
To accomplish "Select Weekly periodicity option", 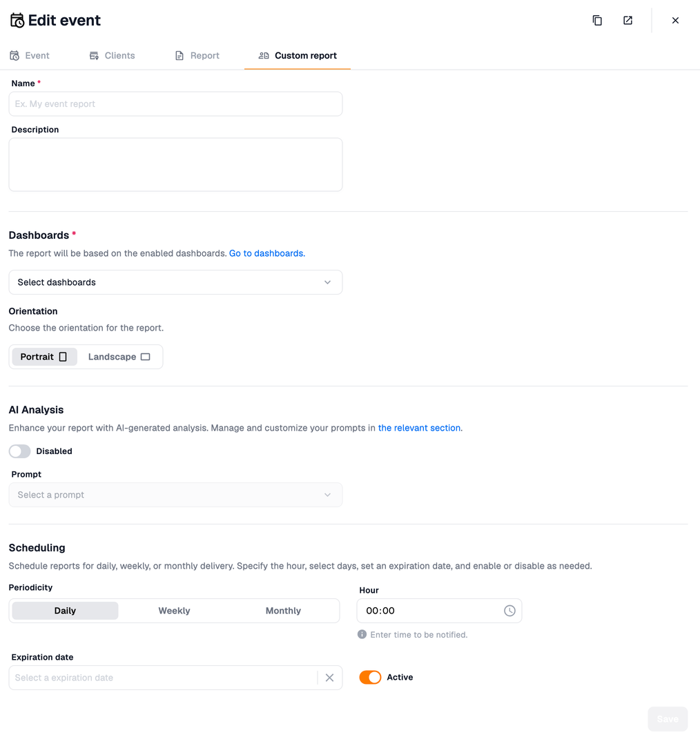I will (x=174, y=611).
